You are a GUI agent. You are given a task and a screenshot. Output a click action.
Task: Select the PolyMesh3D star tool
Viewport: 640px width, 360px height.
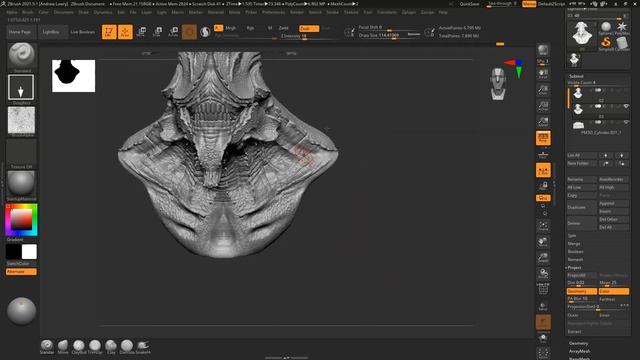[x=622, y=29]
